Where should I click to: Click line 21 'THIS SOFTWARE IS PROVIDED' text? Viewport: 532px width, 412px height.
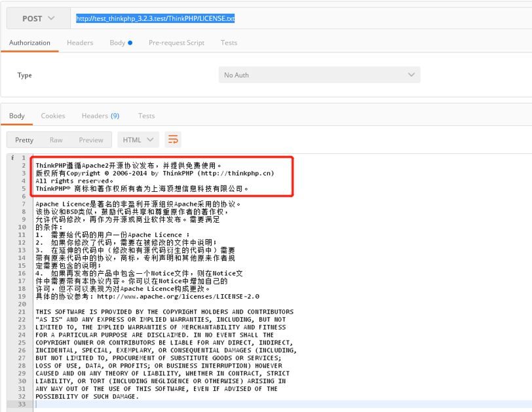(x=164, y=312)
